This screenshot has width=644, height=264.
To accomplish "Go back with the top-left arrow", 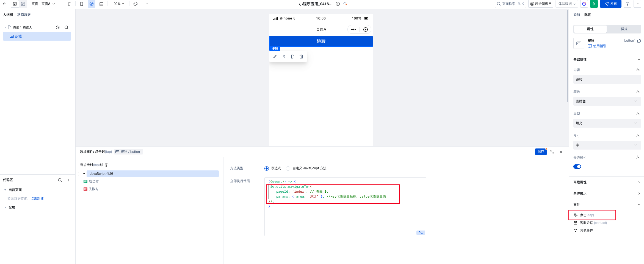I will click(5, 4).
